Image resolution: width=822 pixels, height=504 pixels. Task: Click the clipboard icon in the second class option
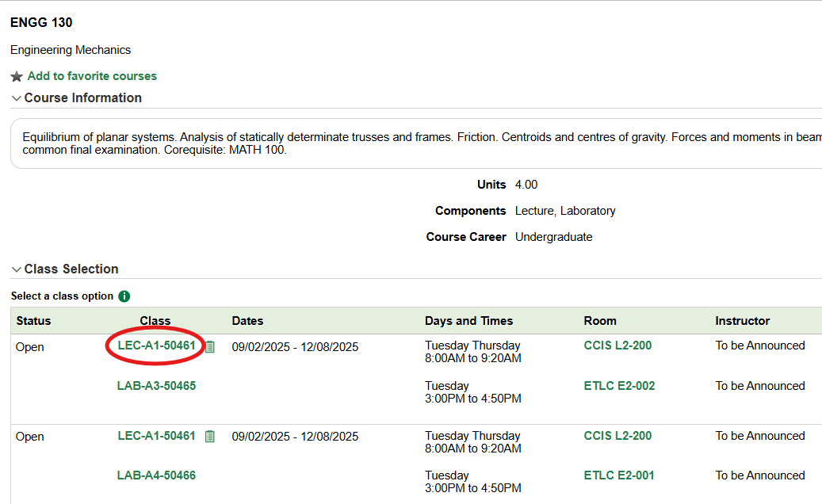[x=208, y=436]
